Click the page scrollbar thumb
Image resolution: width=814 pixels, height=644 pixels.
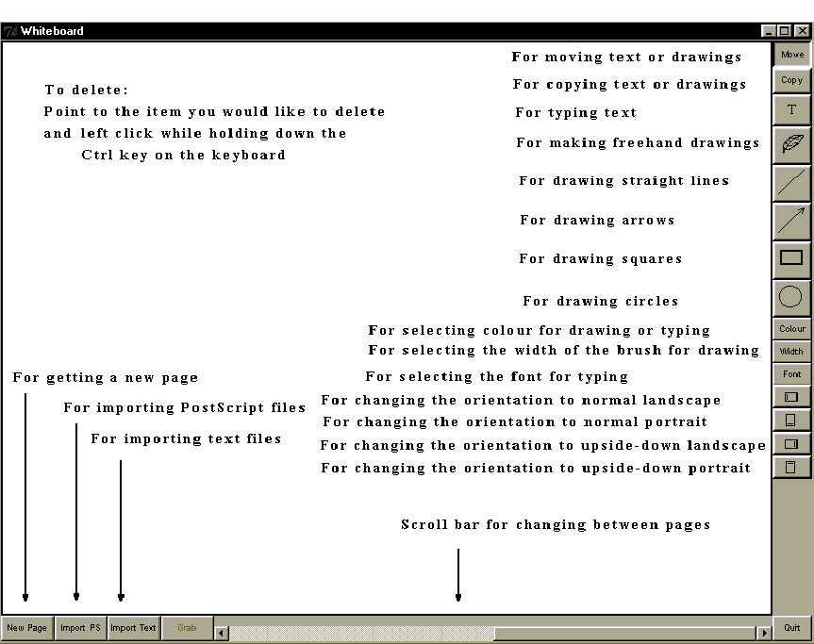[x=625, y=633]
